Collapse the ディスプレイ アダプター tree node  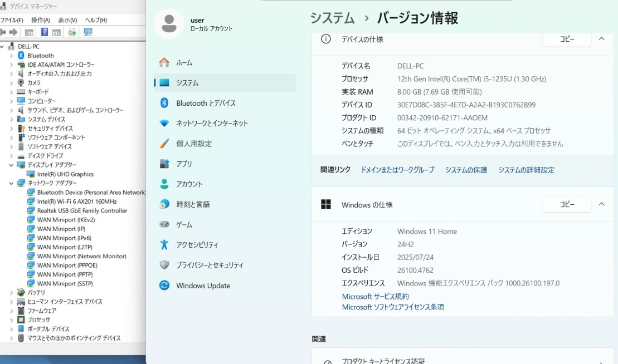point(11,165)
